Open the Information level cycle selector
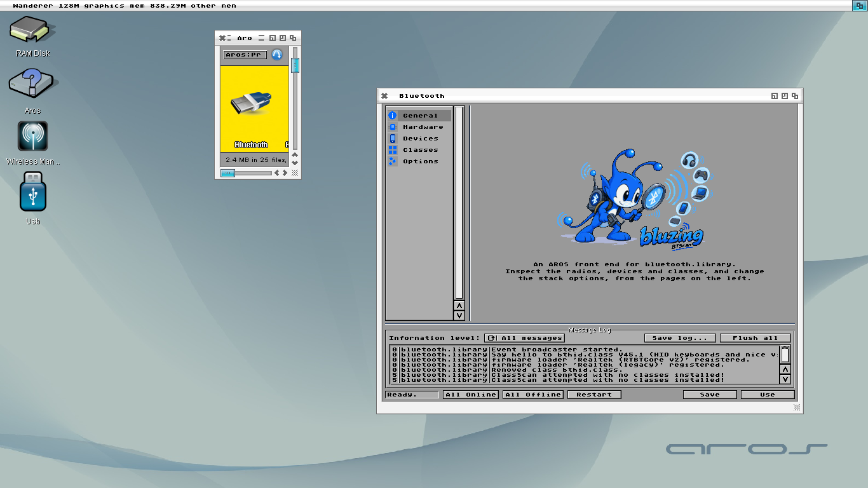Image resolution: width=868 pixels, height=488 pixels. (524, 338)
